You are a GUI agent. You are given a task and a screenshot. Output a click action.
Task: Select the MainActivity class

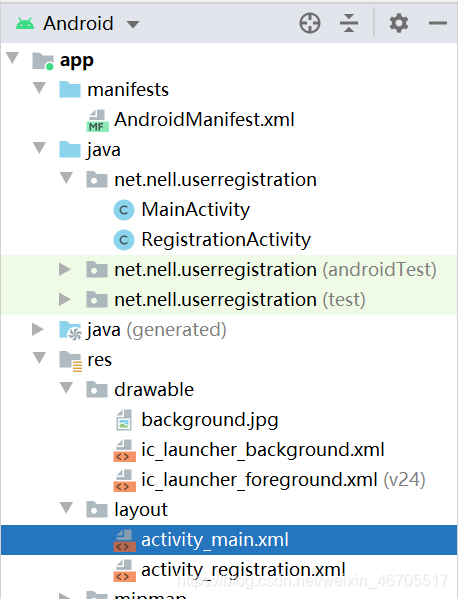click(x=196, y=210)
